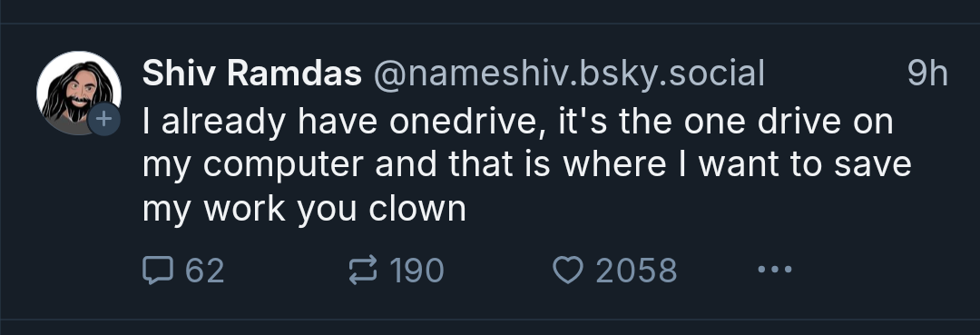Open the three-dot more options menu
This screenshot has width=980, height=335.
click(774, 270)
